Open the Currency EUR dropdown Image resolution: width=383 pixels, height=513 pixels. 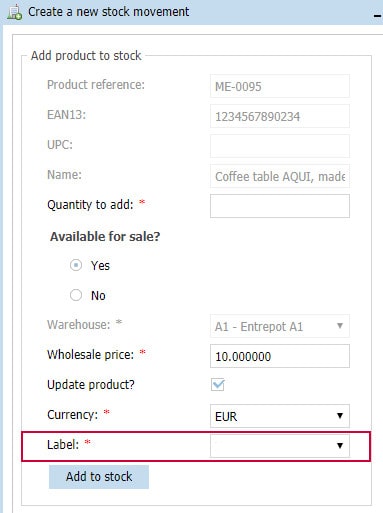tap(280, 416)
